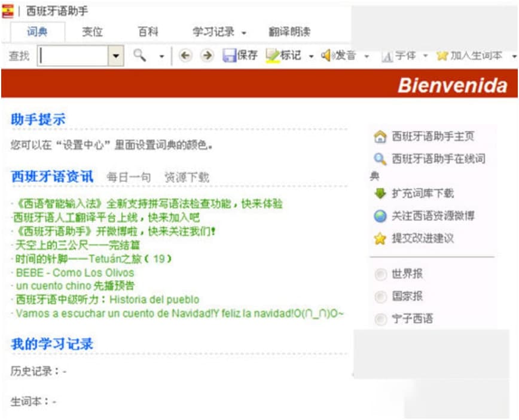This screenshot has width=519, height=420.
Task: Expand the 标记 dropdown arrow
Action: pos(311,56)
